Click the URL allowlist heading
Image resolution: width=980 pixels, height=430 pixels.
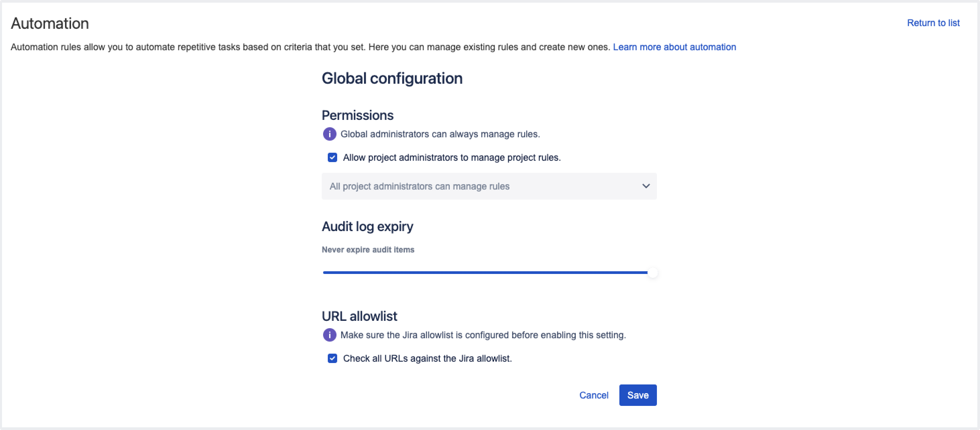[359, 316]
